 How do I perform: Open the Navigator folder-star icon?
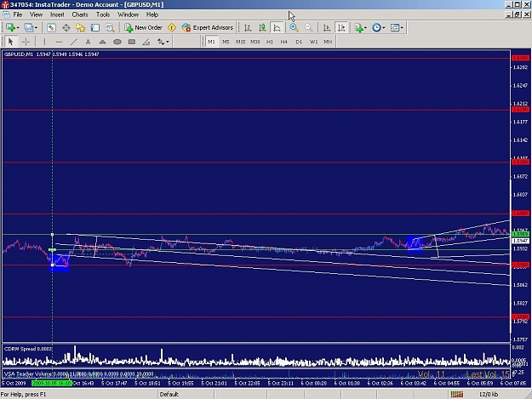pos(80,28)
